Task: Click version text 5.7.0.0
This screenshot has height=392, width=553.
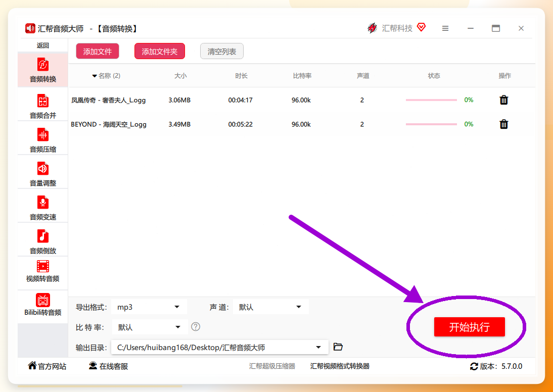Action: click(512, 366)
